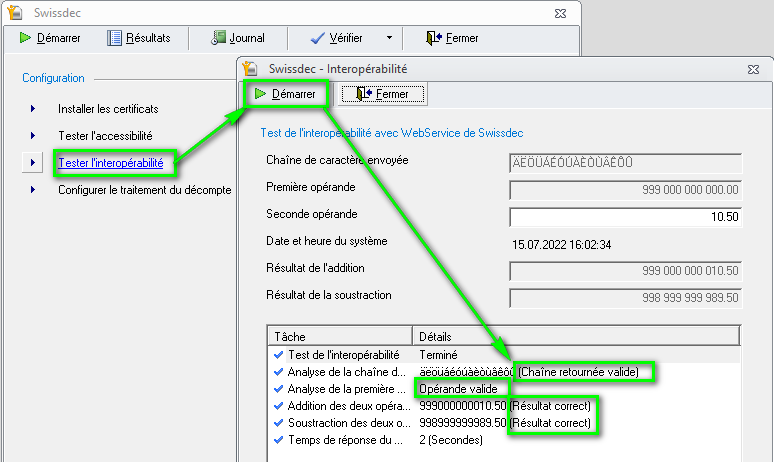
Task: Click the Vérifier toolbar button
Action: 337,38
